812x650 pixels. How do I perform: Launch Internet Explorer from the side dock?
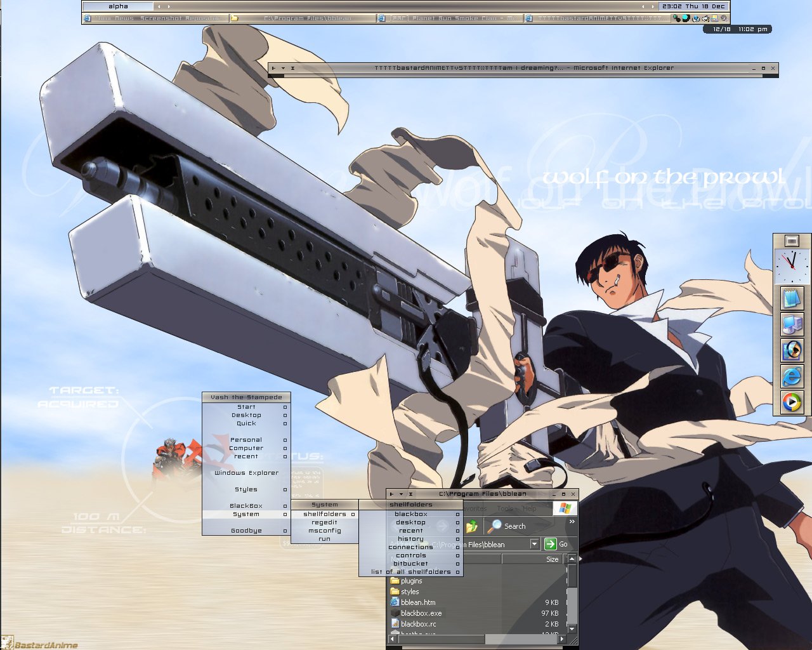click(x=791, y=376)
